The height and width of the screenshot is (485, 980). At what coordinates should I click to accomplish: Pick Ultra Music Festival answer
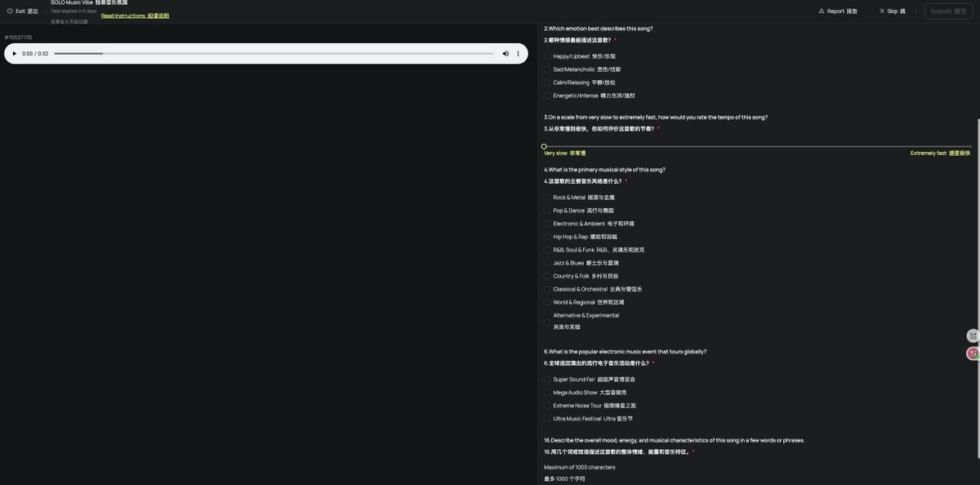click(x=547, y=419)
